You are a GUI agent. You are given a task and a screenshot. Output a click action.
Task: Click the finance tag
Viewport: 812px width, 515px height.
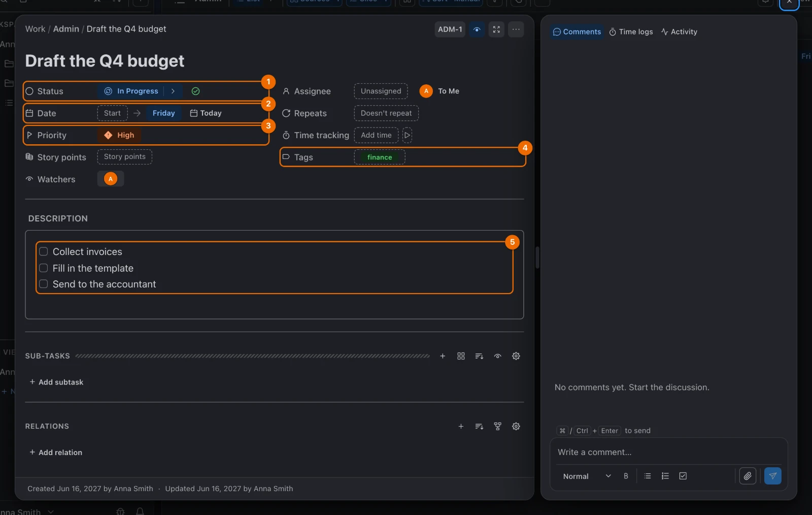(x=380, y=157)
